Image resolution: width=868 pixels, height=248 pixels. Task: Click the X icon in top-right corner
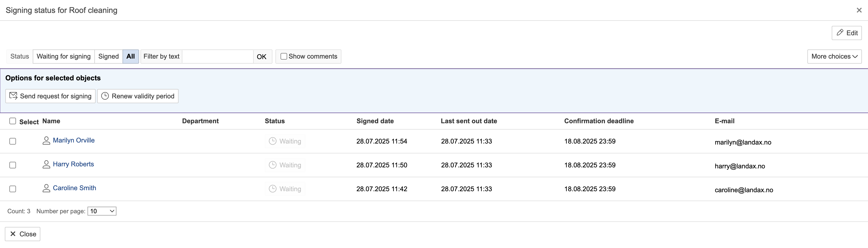coord(859,10)
